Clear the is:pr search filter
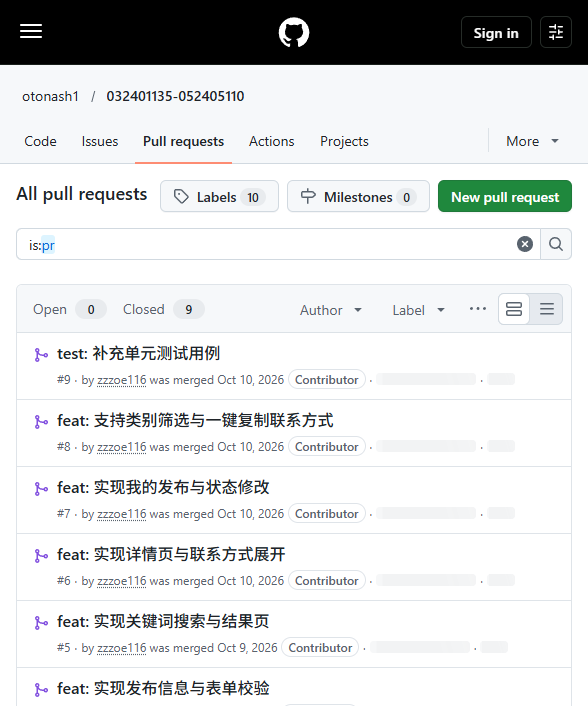The height and width of the screenshot is (706, 588). [525, 244]
